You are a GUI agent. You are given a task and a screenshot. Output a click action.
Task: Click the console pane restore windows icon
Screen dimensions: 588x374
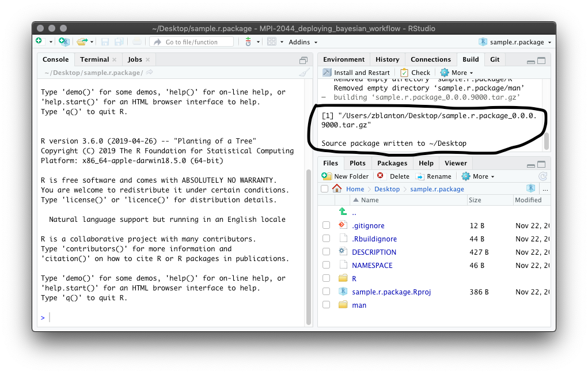coord(304,61)
